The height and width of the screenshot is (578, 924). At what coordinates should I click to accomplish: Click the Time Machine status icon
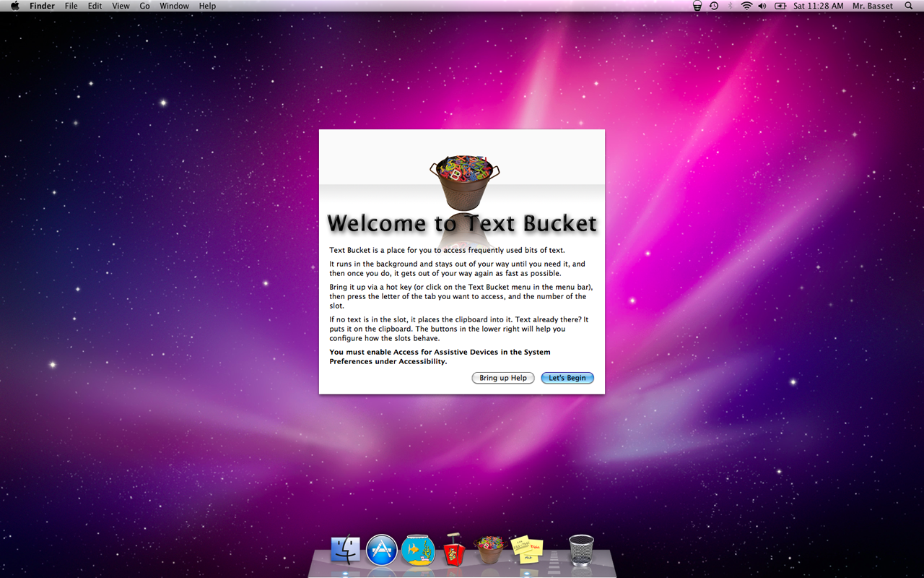tap(714, 6)
